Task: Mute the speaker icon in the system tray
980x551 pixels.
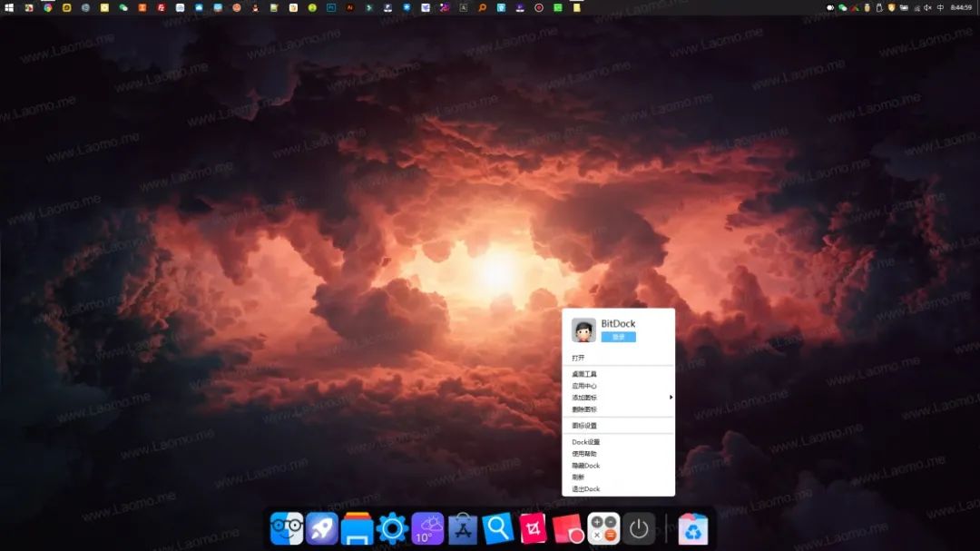Action: point(928,8)
